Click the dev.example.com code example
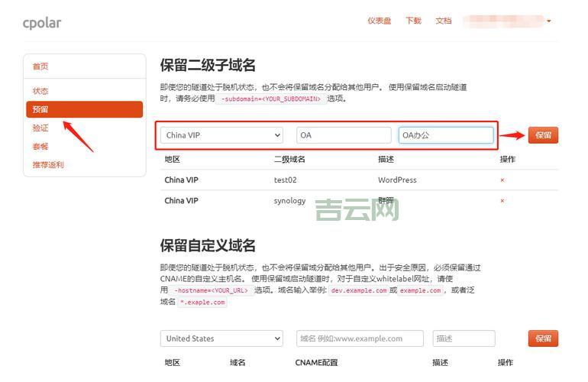Screen dimensions: 588x382 358,290
